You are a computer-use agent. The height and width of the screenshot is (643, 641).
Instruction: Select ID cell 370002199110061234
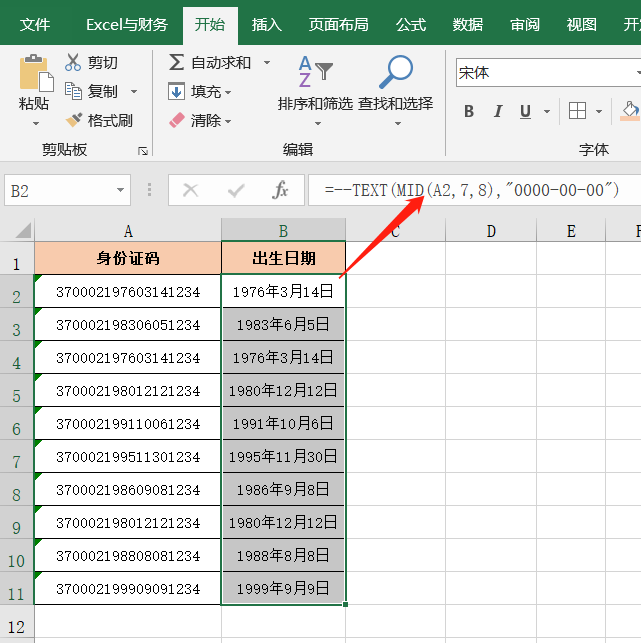[128, 423]
